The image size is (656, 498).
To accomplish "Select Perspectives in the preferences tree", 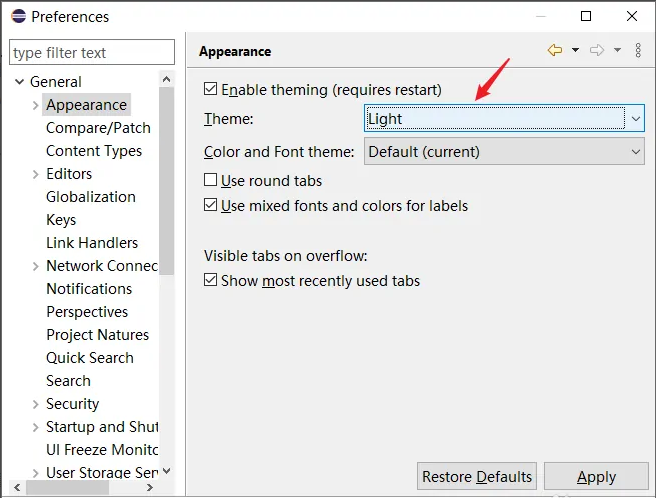I will point(87,312).
